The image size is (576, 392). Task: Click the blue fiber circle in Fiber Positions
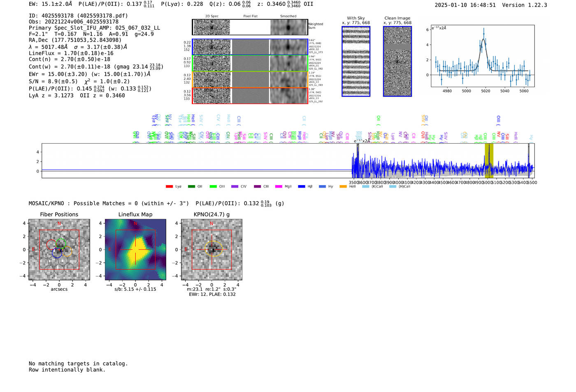pyautogui.click(x=57, y=253)
